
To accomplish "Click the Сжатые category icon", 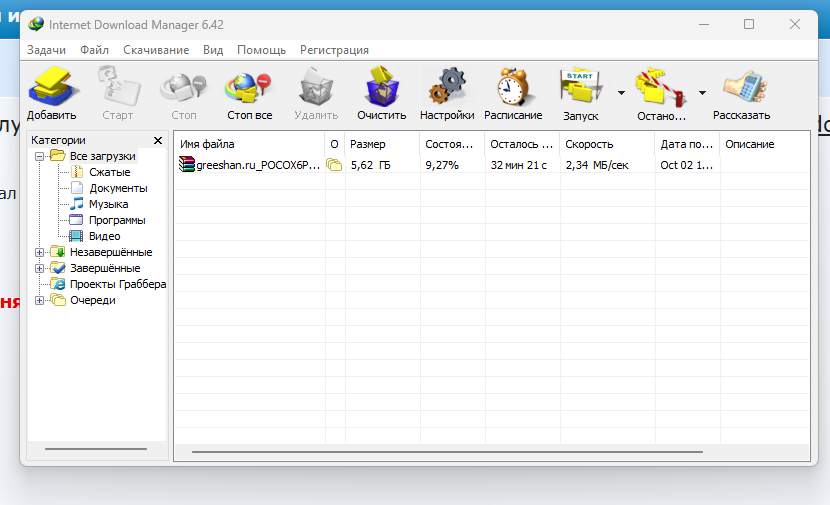I will click(x=77, y=172).
